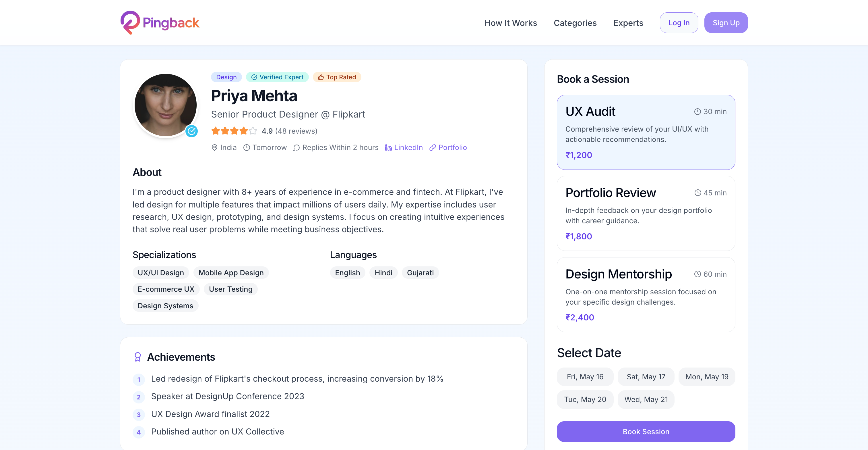Choose Mon, May 19 date
Image resolution: width=868 pixels, height=450 pixels.
pos(707,376)
